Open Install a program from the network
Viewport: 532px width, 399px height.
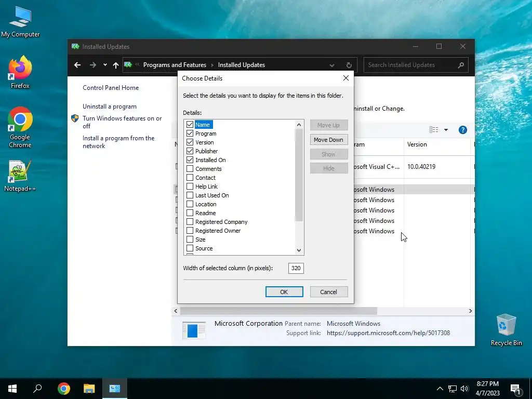(118, 142)
